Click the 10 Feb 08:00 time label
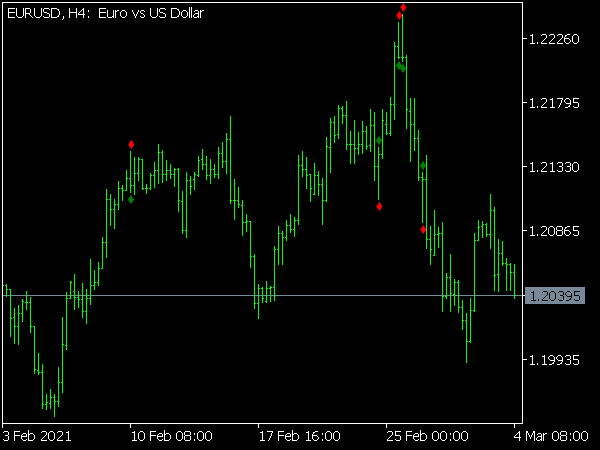This screenshot has width=600, height=450. tap(171, 436)
